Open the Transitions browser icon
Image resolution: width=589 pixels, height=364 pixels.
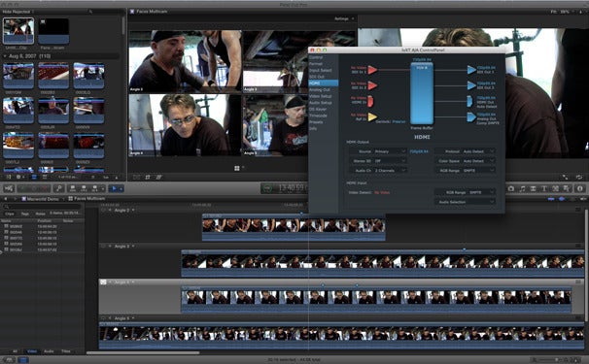(x=533, y=188)
